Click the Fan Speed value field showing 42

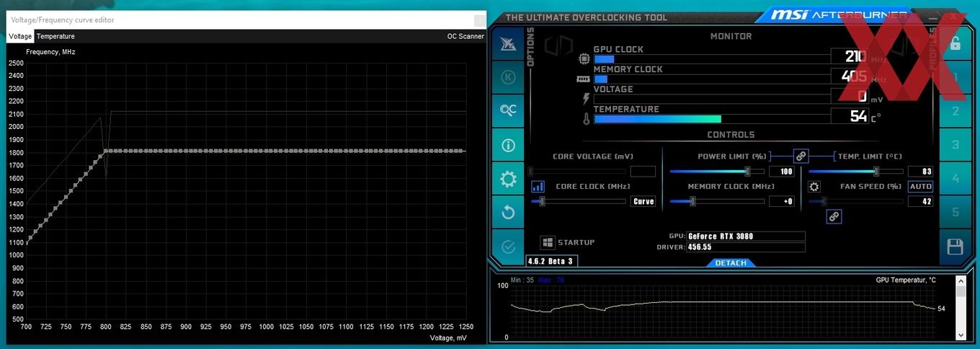(920, 202)
